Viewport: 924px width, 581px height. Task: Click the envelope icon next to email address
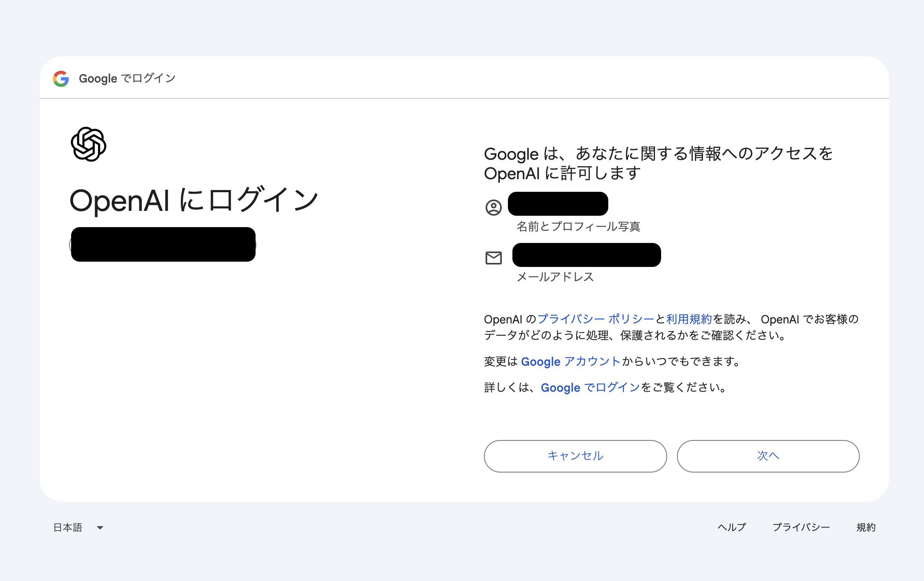493,258
